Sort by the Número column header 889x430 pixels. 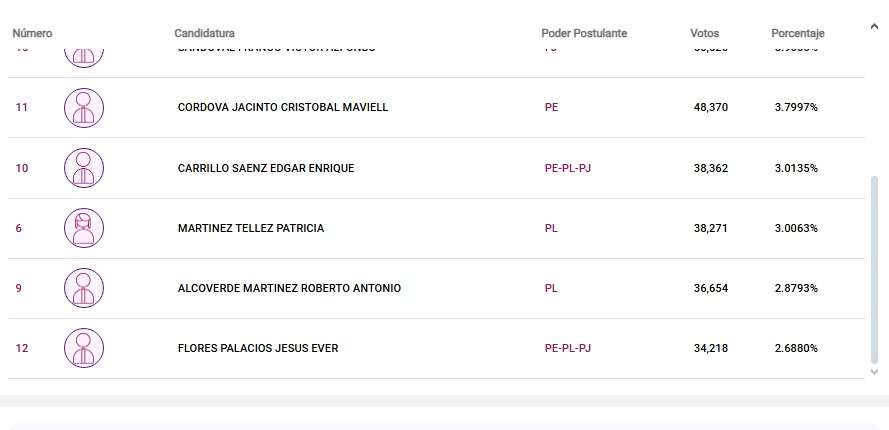[x=32, y=34]
